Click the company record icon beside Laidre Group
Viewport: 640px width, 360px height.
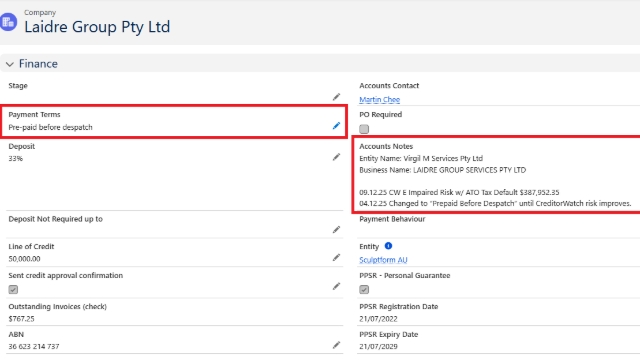8,22
